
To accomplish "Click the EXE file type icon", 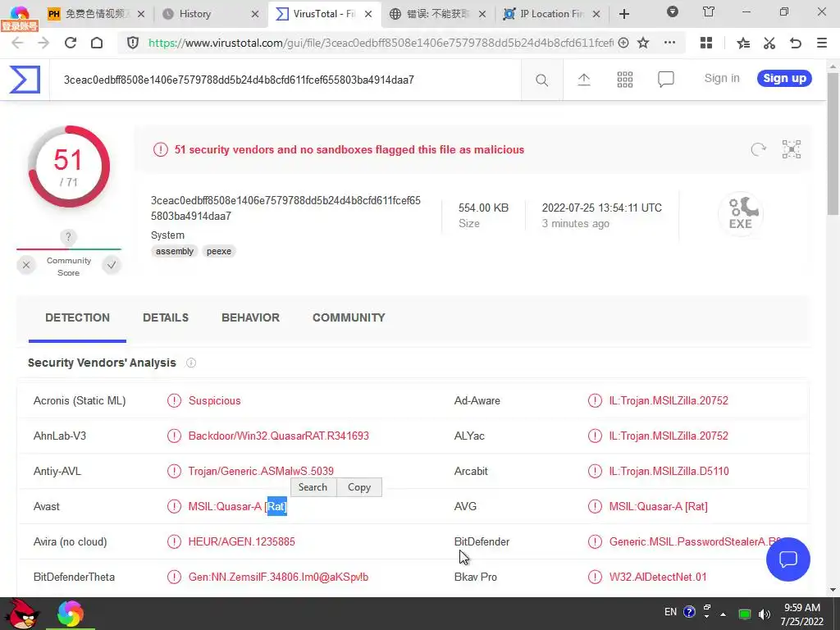I will coord(741,214).
